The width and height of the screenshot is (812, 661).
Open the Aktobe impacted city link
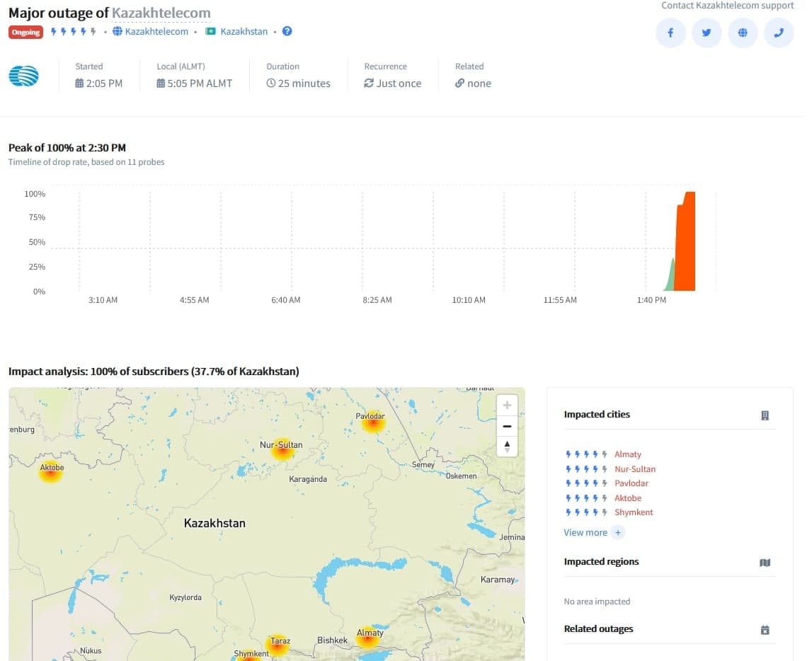(x=628, y=498)
